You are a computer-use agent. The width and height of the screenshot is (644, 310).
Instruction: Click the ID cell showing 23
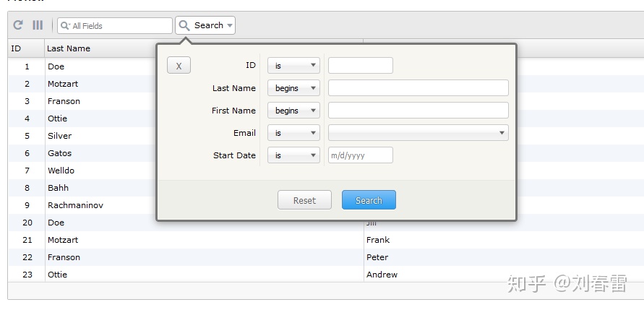point(27,275)
